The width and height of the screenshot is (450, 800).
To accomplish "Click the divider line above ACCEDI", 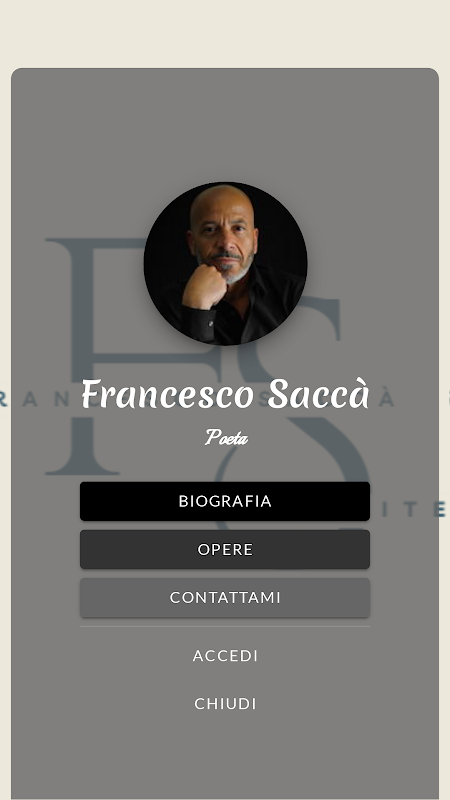I will point(224,627).
